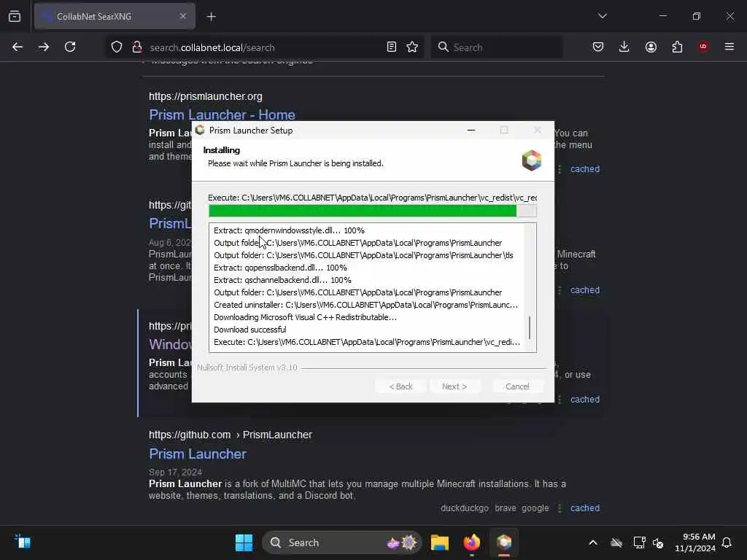The image size is (747, 560).
Task: Close the CollabNet SearXNG tab
Action: tap(183, 16)
